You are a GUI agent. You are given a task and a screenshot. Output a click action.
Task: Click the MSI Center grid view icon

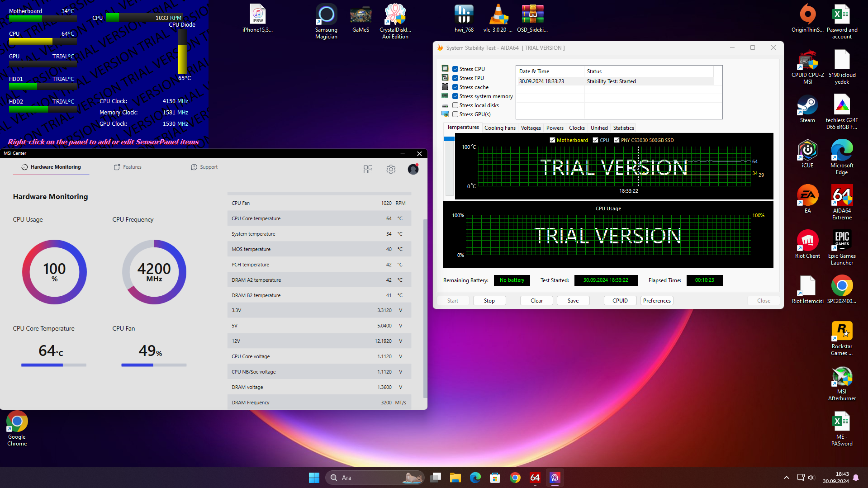click(368, 169)
